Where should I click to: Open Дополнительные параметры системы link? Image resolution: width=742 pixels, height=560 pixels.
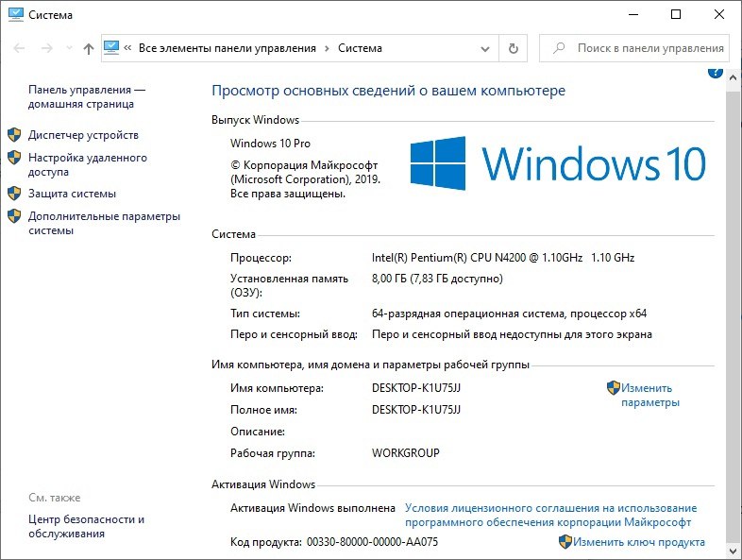104,223
